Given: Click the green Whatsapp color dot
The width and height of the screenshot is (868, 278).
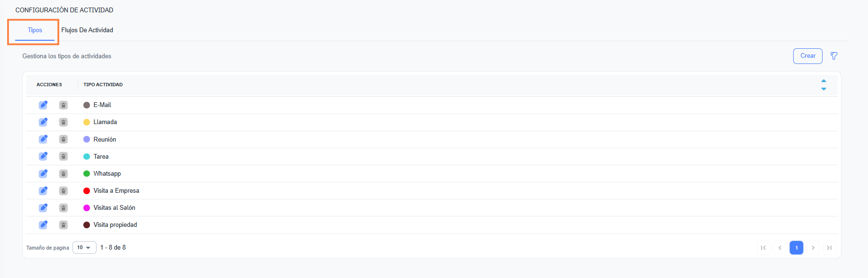Looking at the screenshot, I should pyautogui.click(x=87, y=174).
